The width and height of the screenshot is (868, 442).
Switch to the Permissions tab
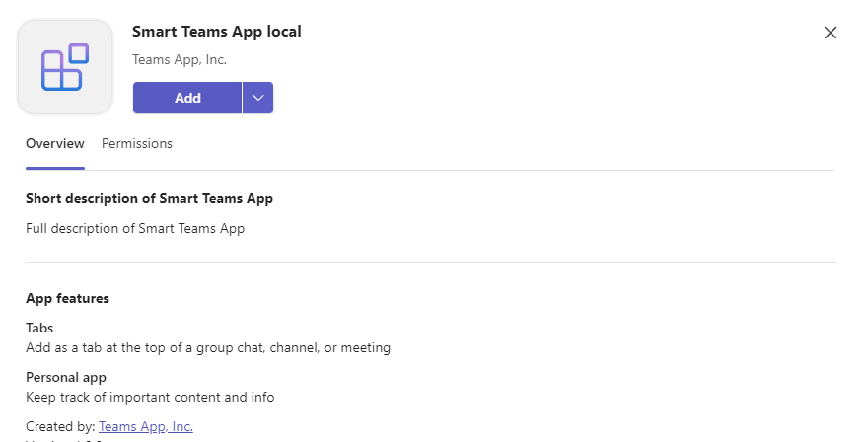pyautogui.click(x=137, y=143)
